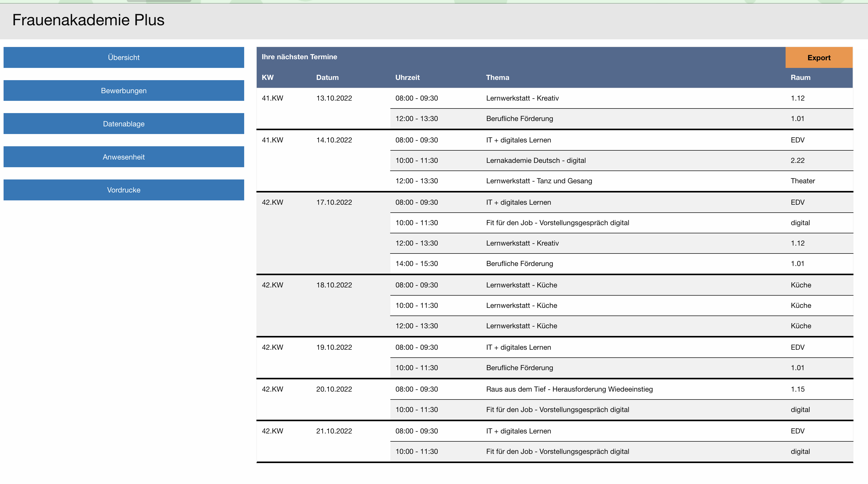Click EDV room on 14.10.2022
The image size is (868, 484).
pos(797,140)
